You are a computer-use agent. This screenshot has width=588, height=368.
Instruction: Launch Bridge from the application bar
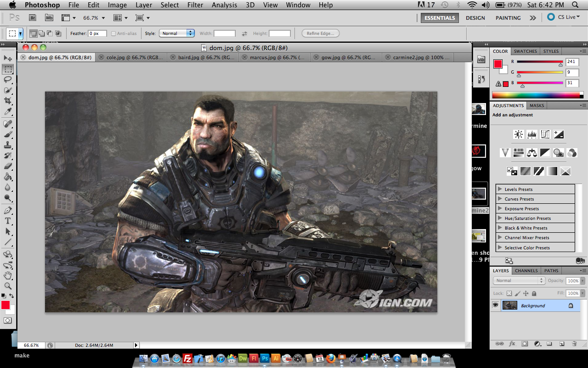[x=33, y=17]
